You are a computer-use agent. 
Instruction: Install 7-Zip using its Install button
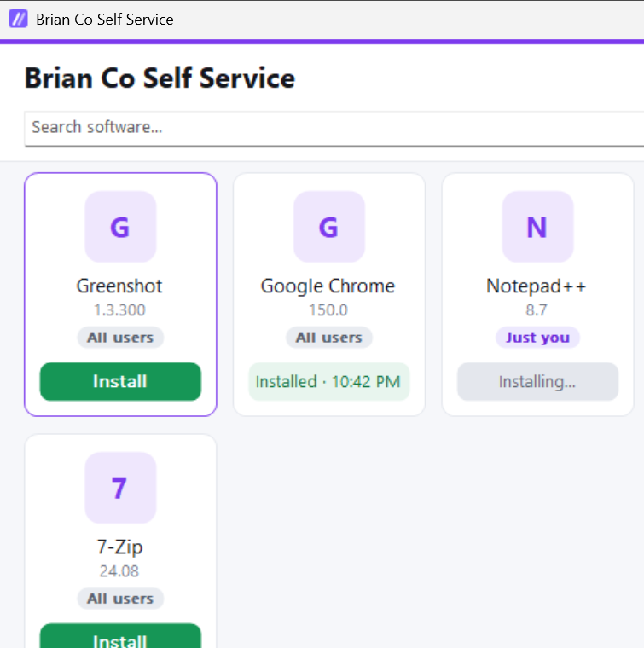pos(120,636)
